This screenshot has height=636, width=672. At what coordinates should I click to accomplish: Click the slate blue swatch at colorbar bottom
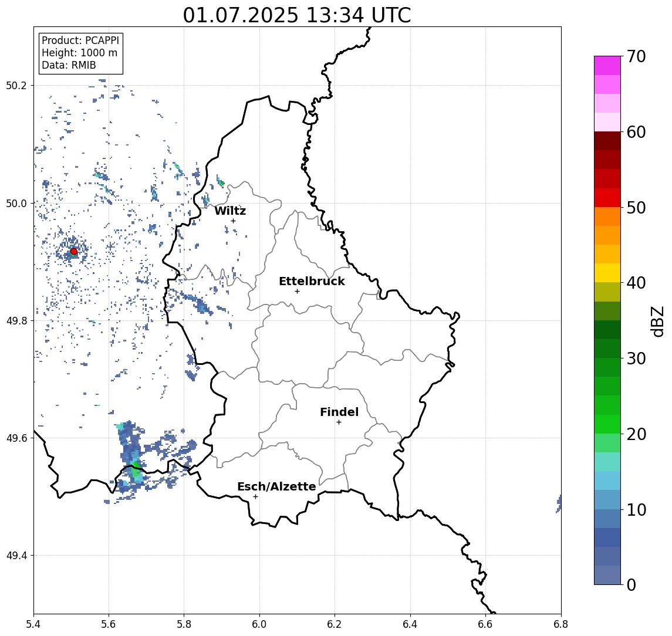pos(607,575)
